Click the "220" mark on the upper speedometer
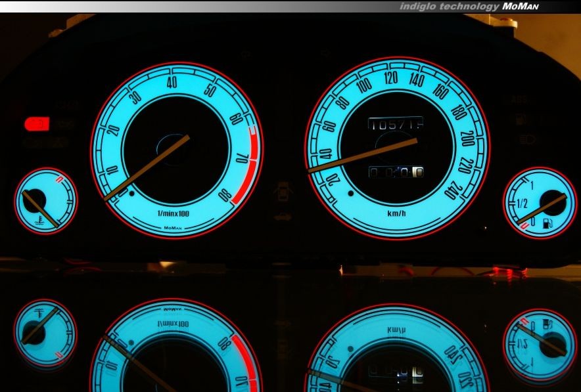 coord(465,166)
